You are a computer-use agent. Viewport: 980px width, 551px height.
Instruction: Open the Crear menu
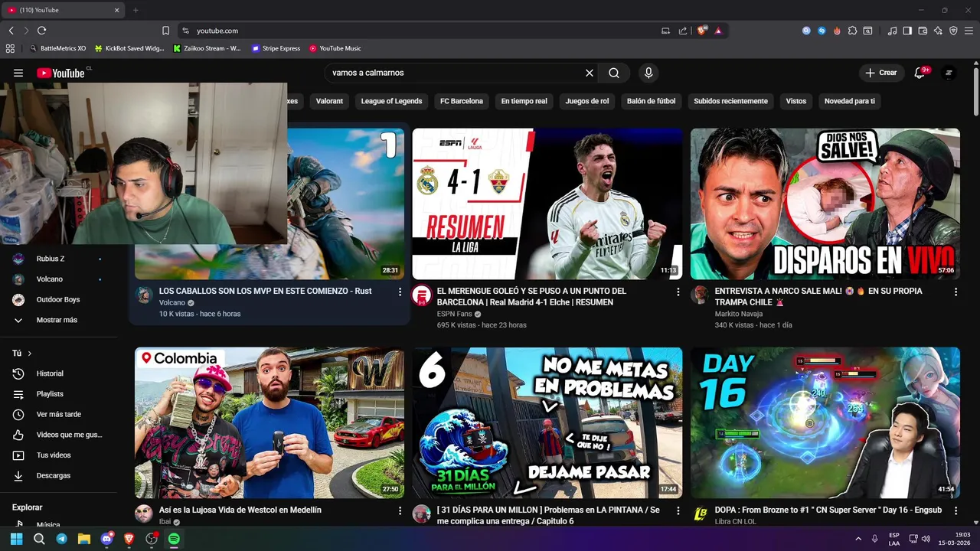pos(880,73)
